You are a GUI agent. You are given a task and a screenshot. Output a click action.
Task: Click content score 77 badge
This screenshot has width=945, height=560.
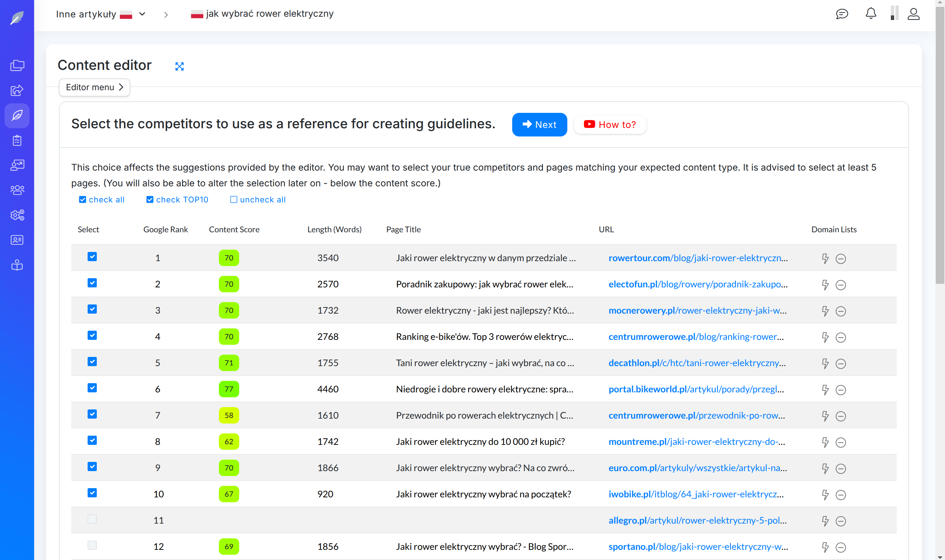(x=229, y=389)
